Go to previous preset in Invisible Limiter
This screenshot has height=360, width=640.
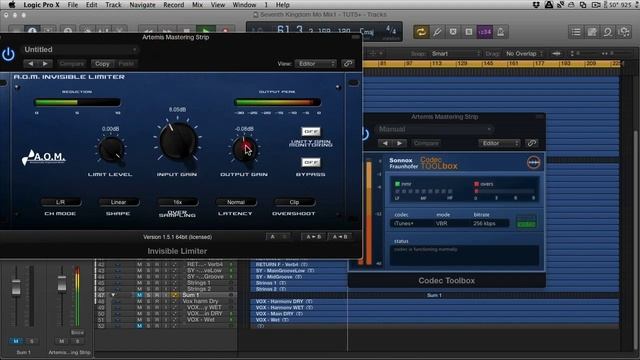click(31, 64)
